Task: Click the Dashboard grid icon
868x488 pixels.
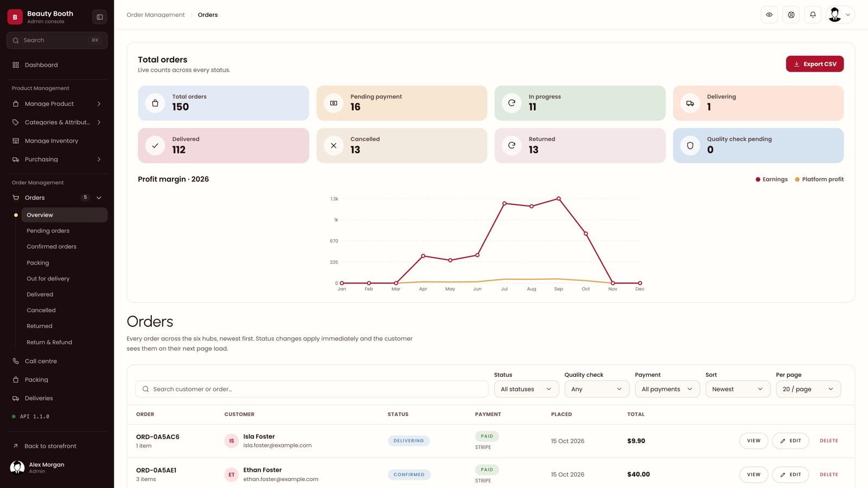Action: pyautogui.click(x=16, y=65)
